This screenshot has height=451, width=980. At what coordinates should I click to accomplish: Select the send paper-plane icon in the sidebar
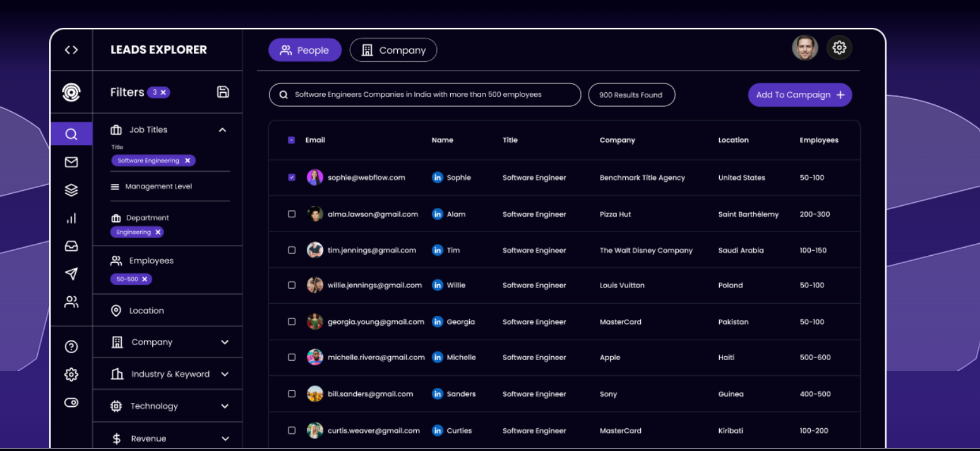(71, 274)
